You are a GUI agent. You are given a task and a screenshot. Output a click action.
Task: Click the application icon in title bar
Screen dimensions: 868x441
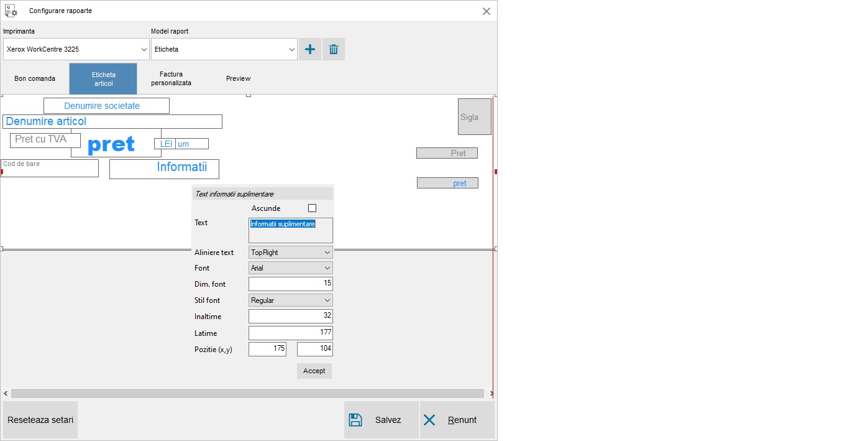pyautogui.click(x=11, y=11)
